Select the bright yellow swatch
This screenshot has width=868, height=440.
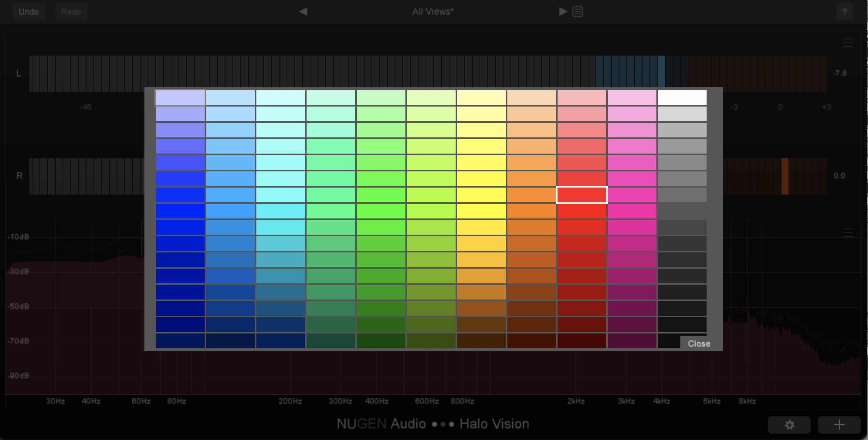click(481, 211)
